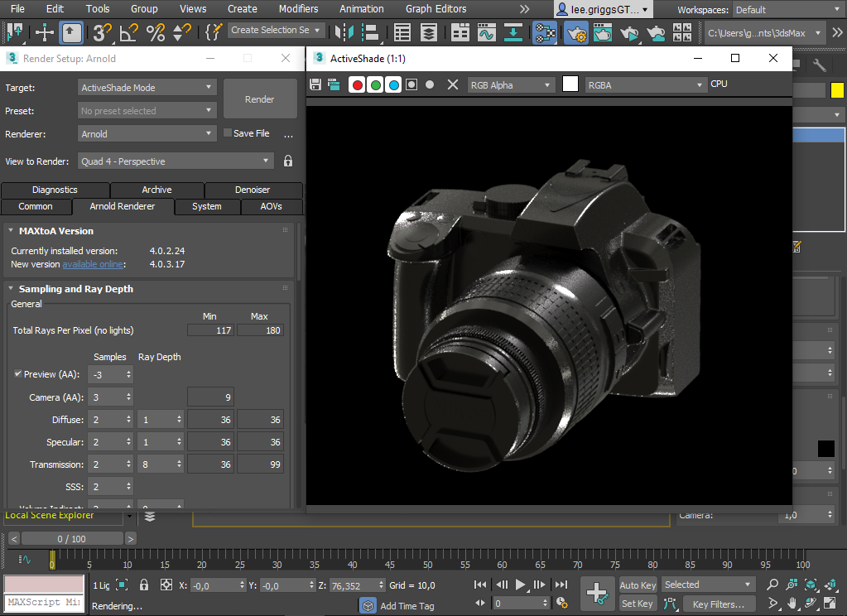The width and height of the screenshot is (847, 616).
Task: Open the Curve Editor from main toolbar
Action: pos(486,33)
